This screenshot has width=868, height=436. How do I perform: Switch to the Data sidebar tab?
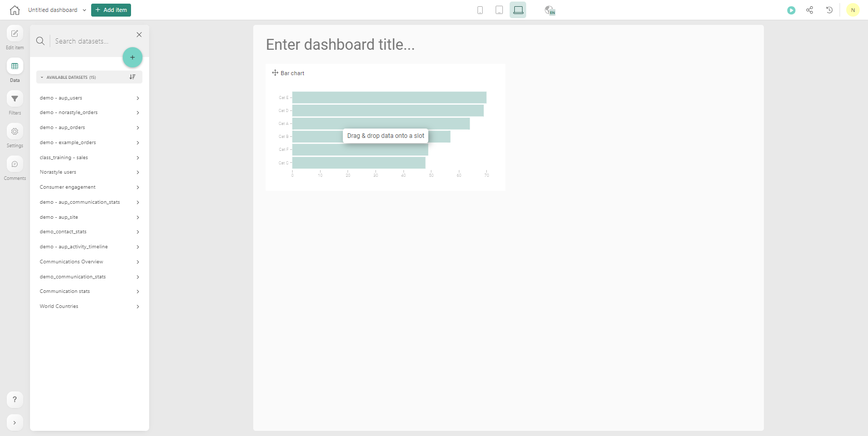[x=15, y=66]
